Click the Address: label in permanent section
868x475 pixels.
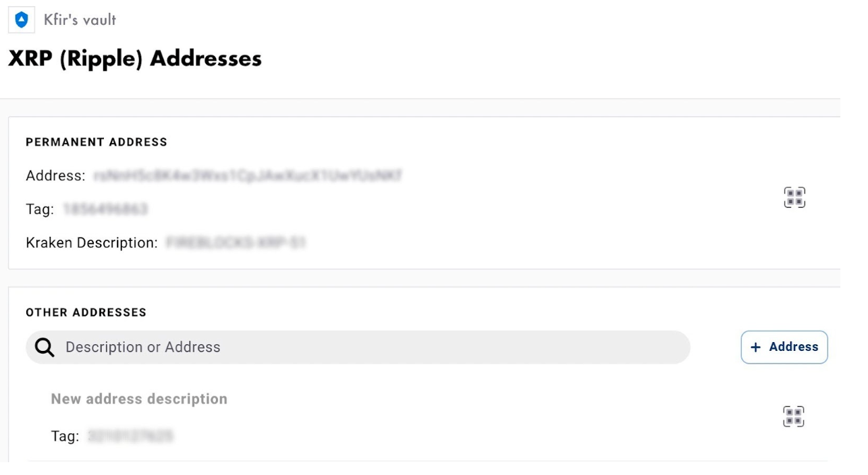[55, 176]
